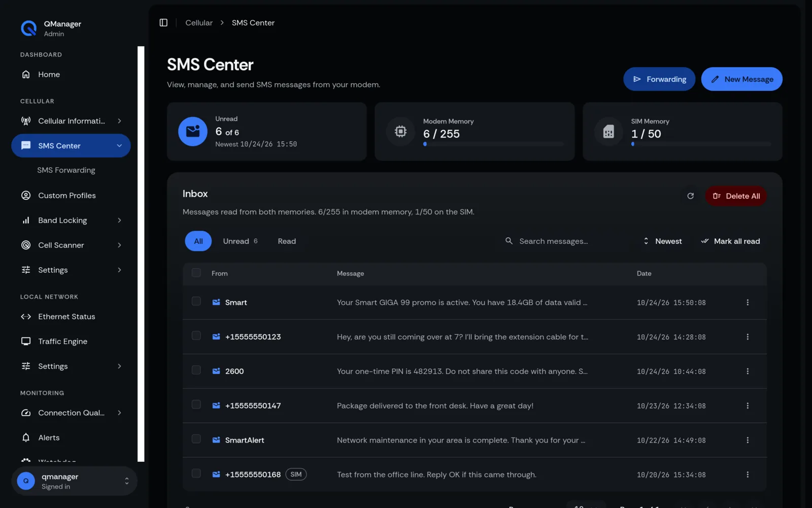Switch to the Unread tab

click(x=241, y=241)
